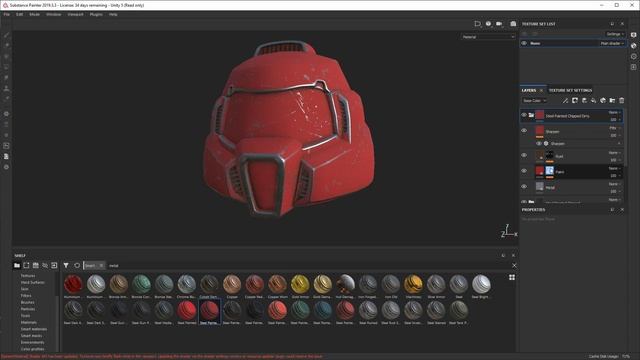Hide the Steel Painted Chipped Dirty folder
The height and width of the screenshot is (360, 640).
524,116
